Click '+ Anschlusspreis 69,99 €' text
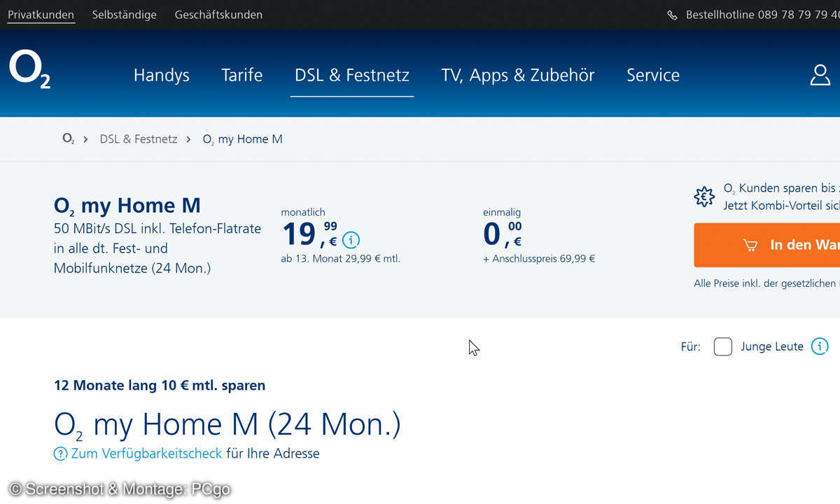840x504 pixels. (539, 258)
